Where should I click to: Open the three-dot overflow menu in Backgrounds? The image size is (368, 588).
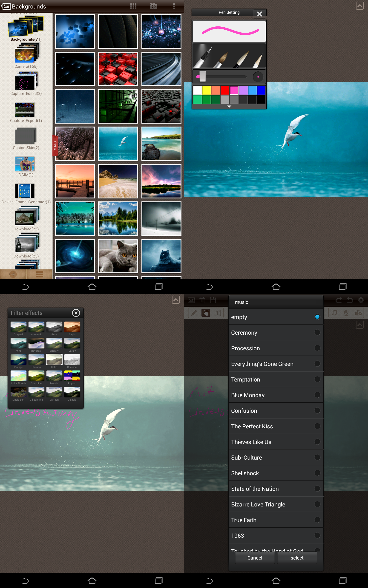point(174,6)
